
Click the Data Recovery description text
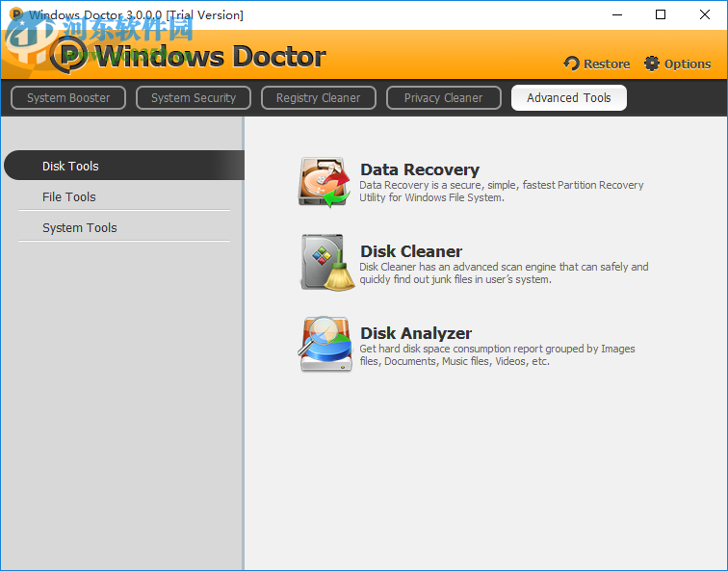(502, 192)
